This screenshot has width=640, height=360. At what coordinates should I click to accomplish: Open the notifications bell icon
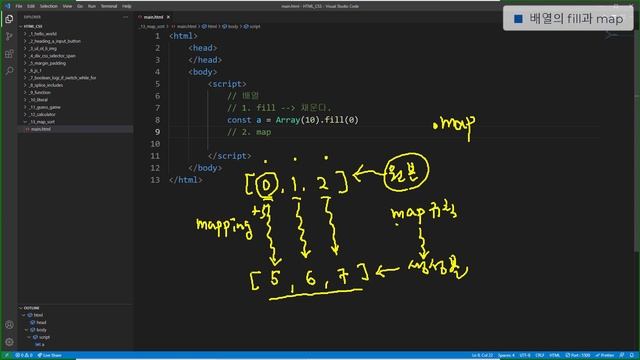pos(632,355)
